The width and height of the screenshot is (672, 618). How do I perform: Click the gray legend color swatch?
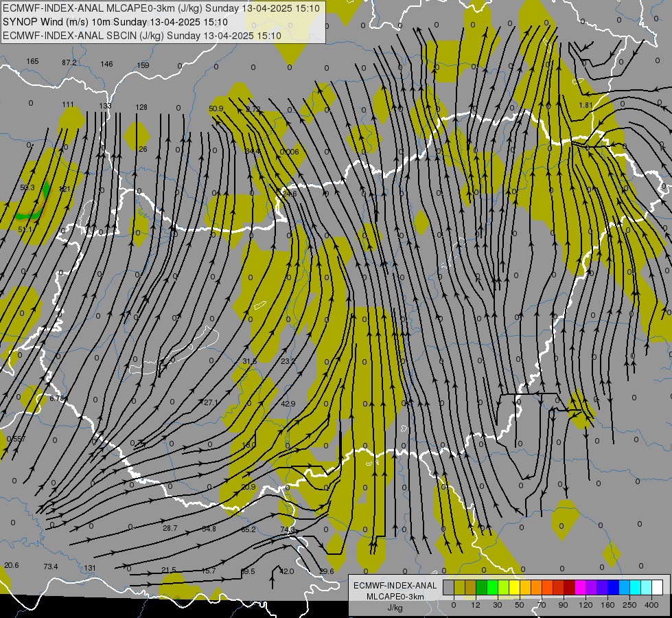pos(449,587)
